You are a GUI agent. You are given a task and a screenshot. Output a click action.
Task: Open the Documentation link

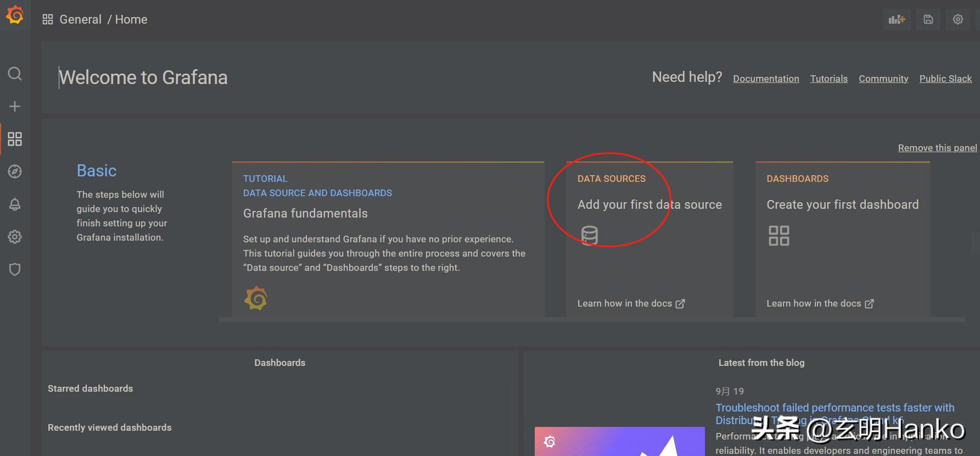[x=766, y=79]
